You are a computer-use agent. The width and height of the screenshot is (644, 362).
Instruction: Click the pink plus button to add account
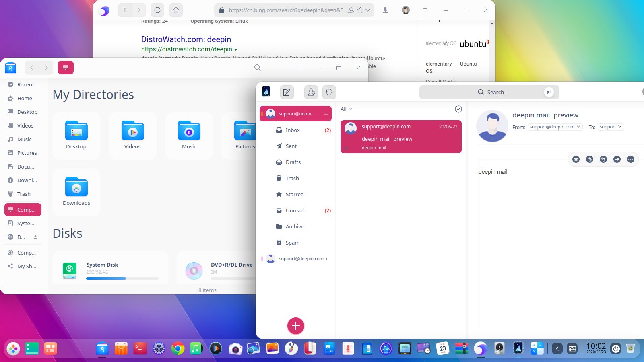click(296, 326)
